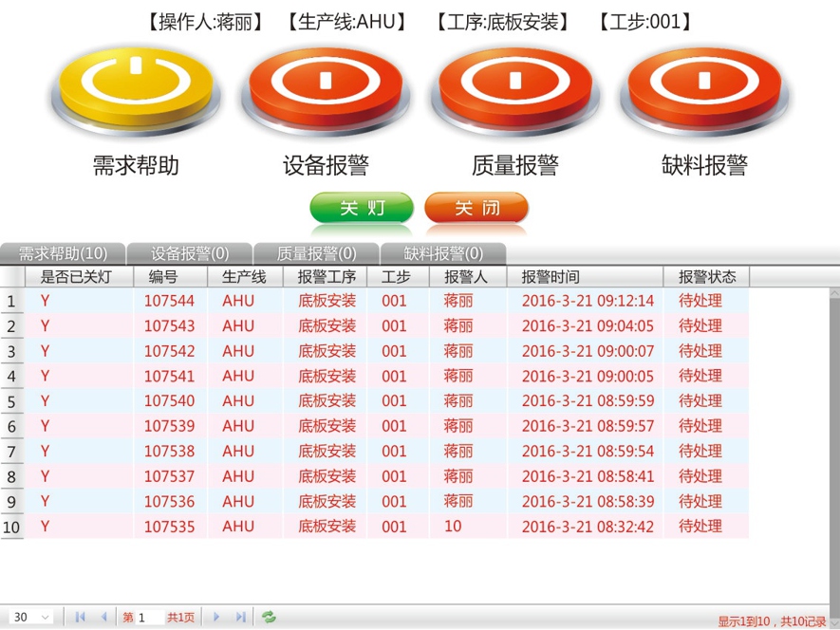Switch to the 质量报警(0) tab
This screenshot has height=630, width=840.
[x=316, y=253]
